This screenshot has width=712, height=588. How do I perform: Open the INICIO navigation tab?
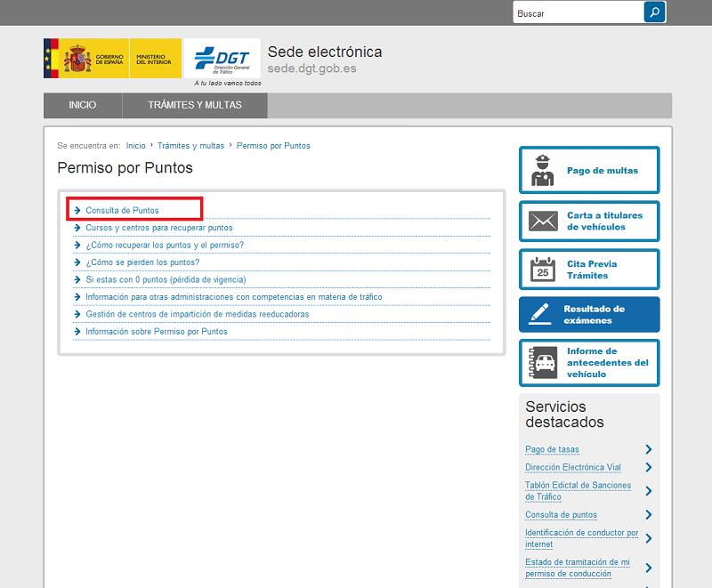pos(82,105)
